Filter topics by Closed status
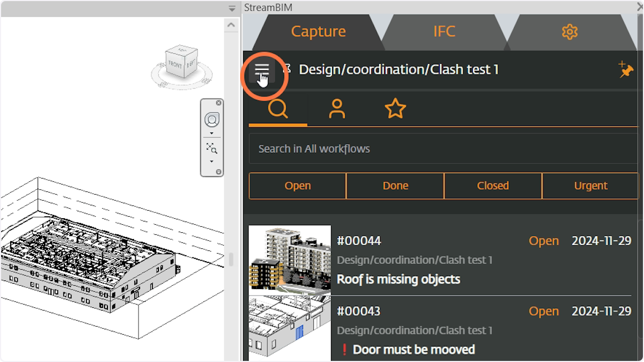This screenshot has width=644, height=362. (x=493, y=186)
